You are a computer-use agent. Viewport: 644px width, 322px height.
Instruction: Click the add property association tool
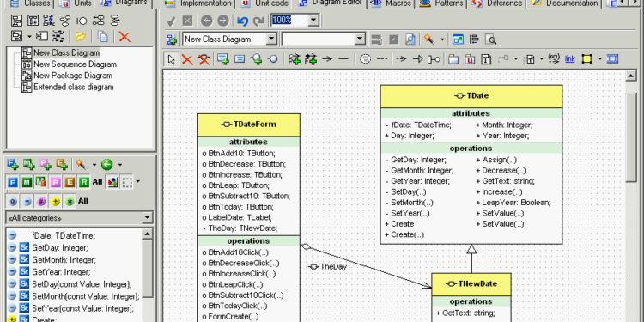[294, 59]
